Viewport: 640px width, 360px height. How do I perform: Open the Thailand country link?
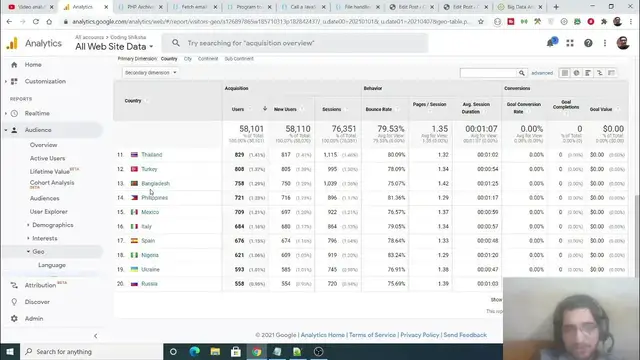pos(151,155)
